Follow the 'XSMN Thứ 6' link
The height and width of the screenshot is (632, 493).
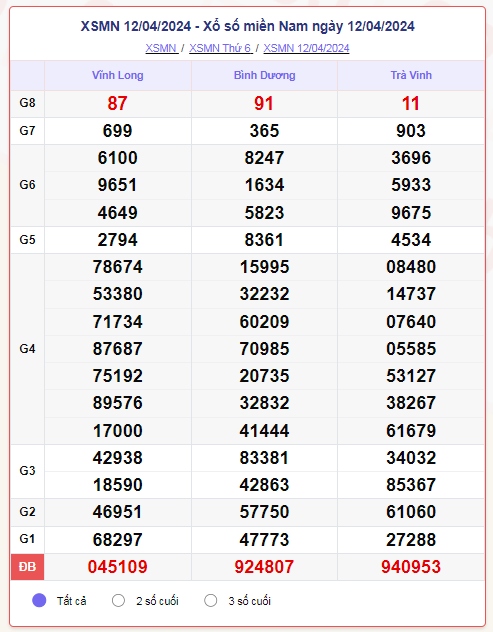click(x=221, y=48)
